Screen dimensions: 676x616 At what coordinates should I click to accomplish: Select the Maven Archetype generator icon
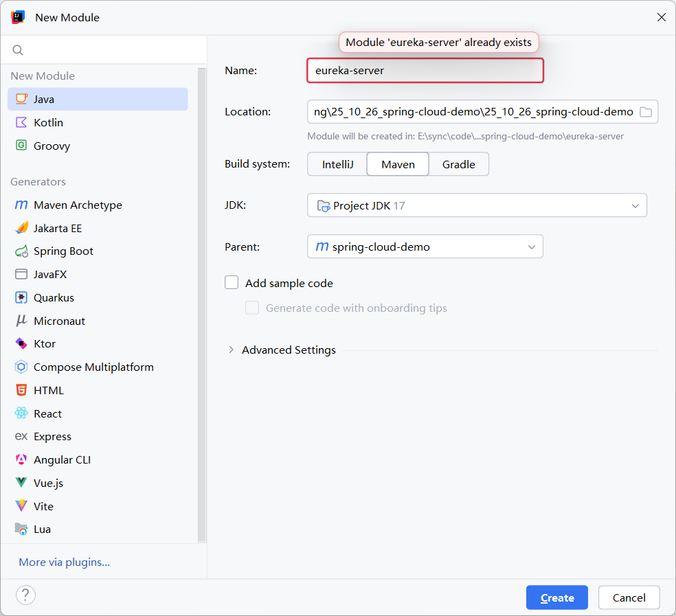click(21, 205)
